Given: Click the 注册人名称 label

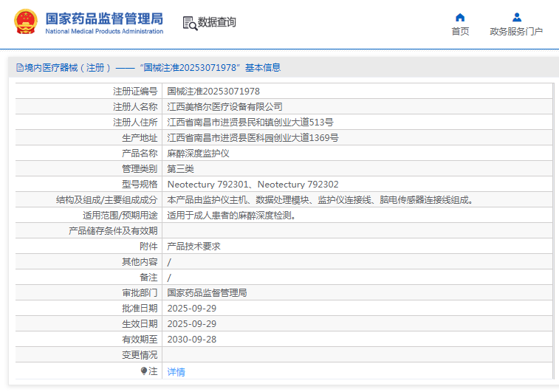Looking at the screenshot, I should [x=135, y=106].
